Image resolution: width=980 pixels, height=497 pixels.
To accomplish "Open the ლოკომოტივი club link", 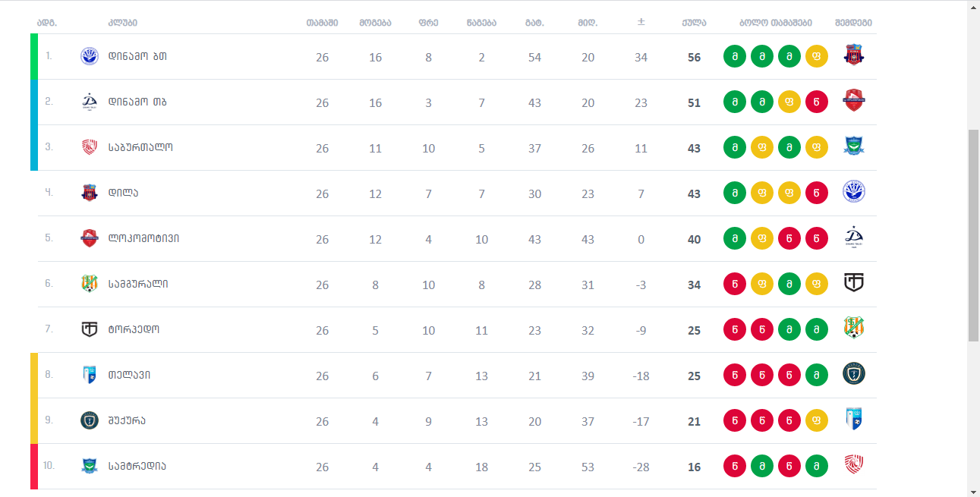I will point(143,239).
